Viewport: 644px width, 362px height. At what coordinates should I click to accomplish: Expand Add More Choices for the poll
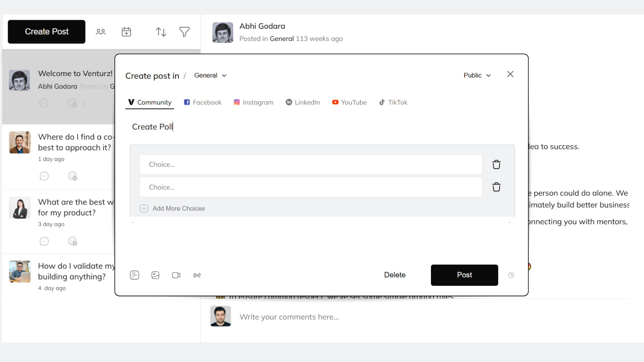click(172, 208)
